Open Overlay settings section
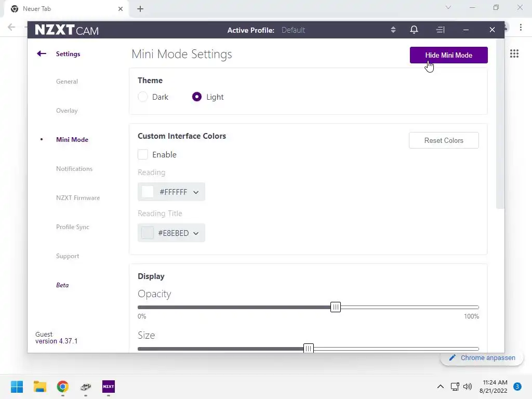Viewport: 532px width, 399px height. [x=67, y=111]
